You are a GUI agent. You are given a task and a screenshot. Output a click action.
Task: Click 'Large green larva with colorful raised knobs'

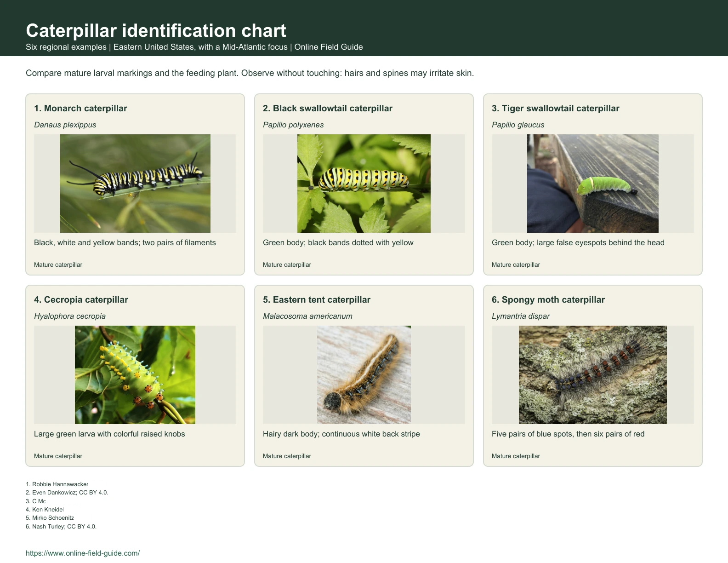pos(109,434)
